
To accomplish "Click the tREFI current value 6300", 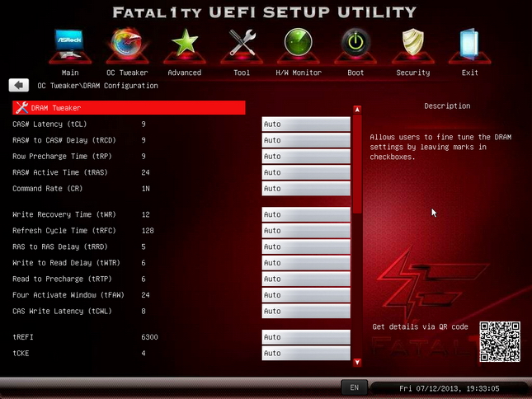I will (149, 337).
